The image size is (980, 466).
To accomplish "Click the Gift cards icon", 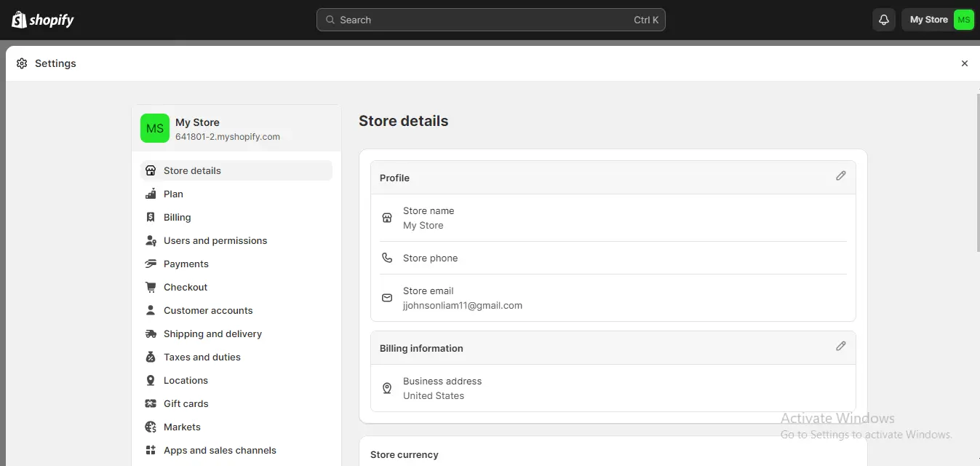I will pos(151,403).
